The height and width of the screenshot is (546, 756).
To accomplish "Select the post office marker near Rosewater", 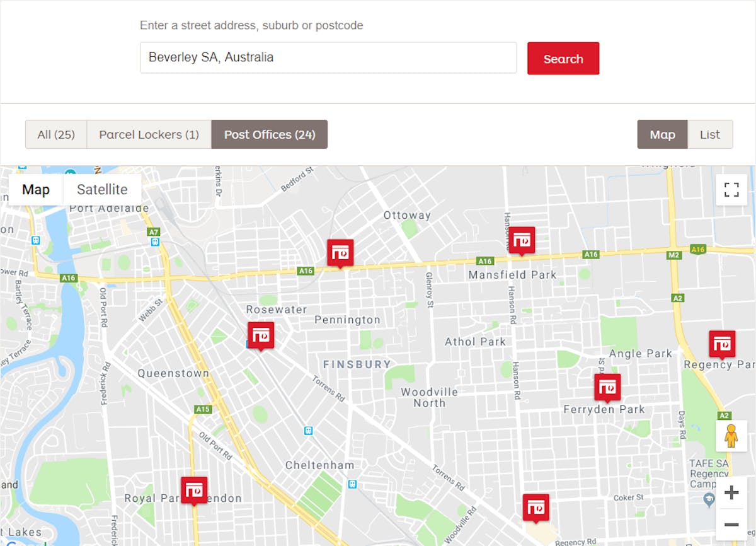I will tap(261, 335).
